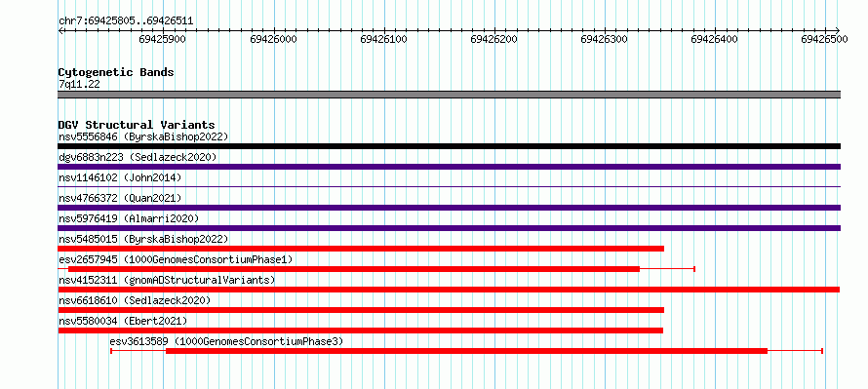Open nsv5580034 (Ebert2021) variant label
This screenshot has width=868, height=389.
tap(123, 321)
